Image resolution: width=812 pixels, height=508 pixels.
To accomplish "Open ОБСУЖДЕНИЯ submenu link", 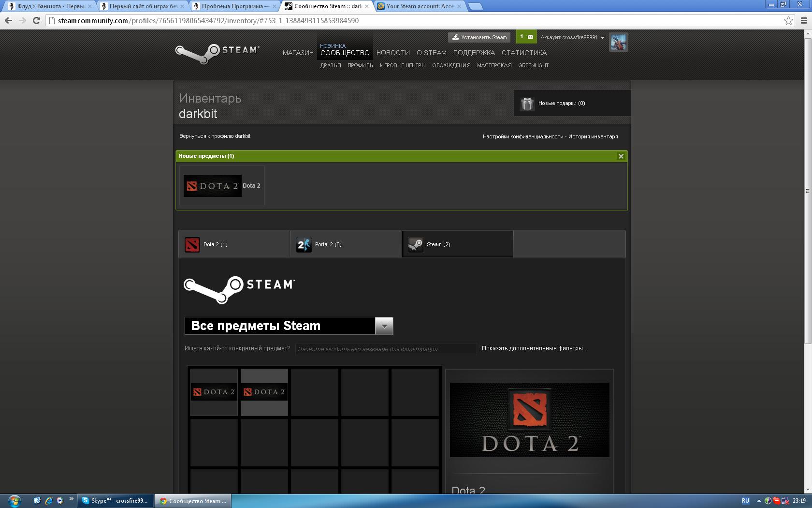I will [x=451, y=65].
